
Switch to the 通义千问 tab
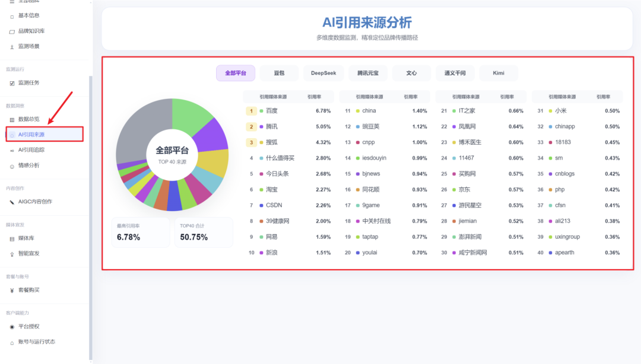click(x=455, y=73)
